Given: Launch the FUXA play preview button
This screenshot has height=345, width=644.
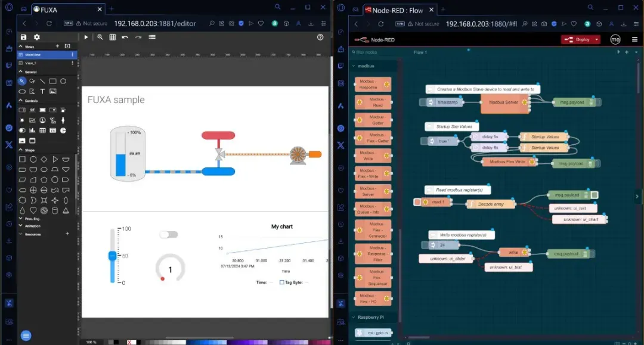Looking at the screenshot, I should pos(86,37).
